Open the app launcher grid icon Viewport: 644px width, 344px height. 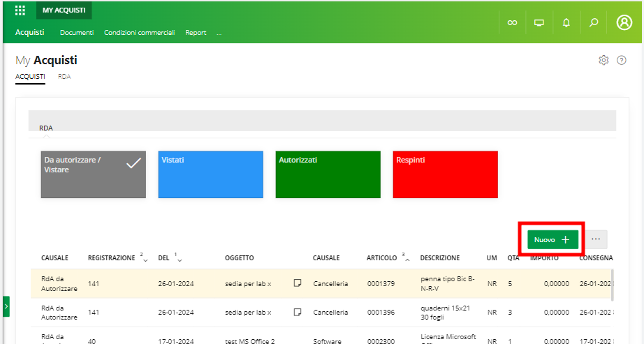pos(20,10)
